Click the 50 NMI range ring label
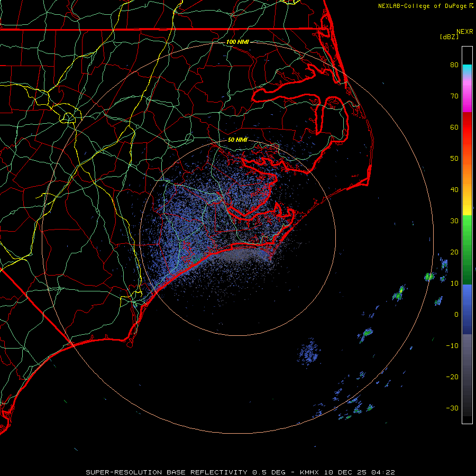This screenshot has width=476, height=476. pyautogui.click(x=237, y=140)
